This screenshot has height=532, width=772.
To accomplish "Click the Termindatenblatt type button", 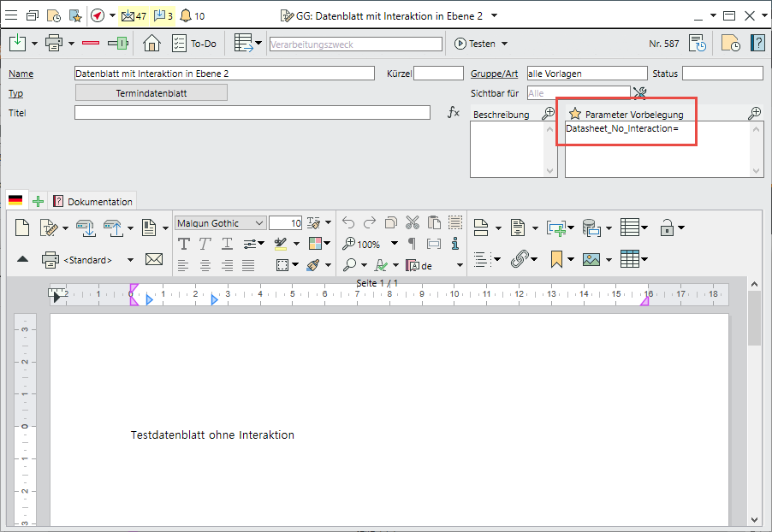I will click(151, 93).
